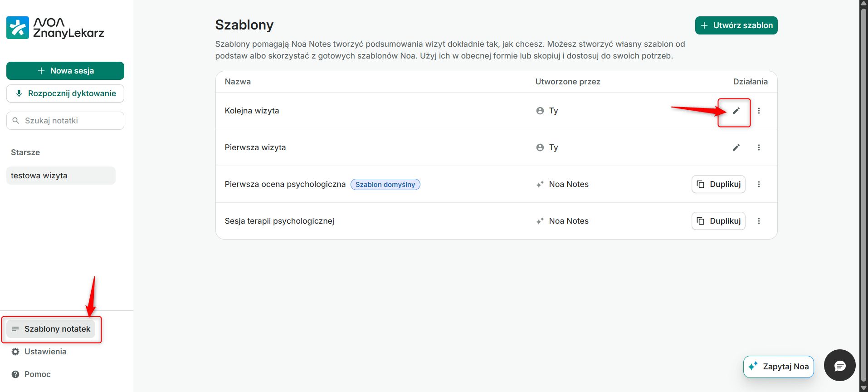Focus the Szukaj notatki search field
The width and height of the screenshot is (868, 392).
coord(65,121)
